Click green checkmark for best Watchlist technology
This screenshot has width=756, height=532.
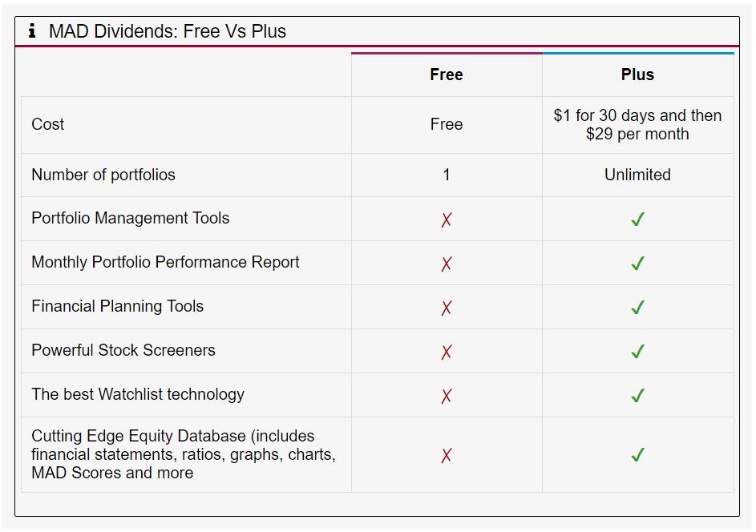pos(637,396)
